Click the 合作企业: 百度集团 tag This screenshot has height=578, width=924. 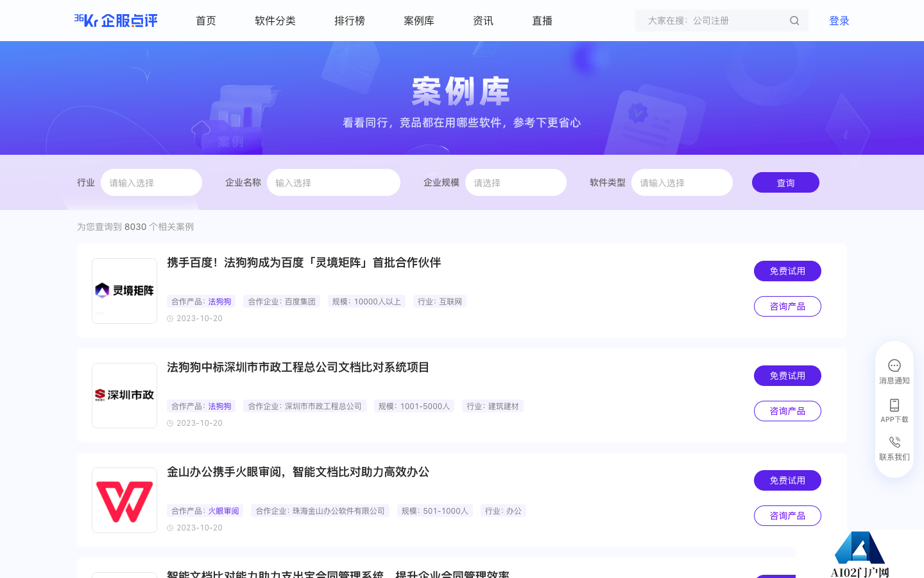coord(282,302)
